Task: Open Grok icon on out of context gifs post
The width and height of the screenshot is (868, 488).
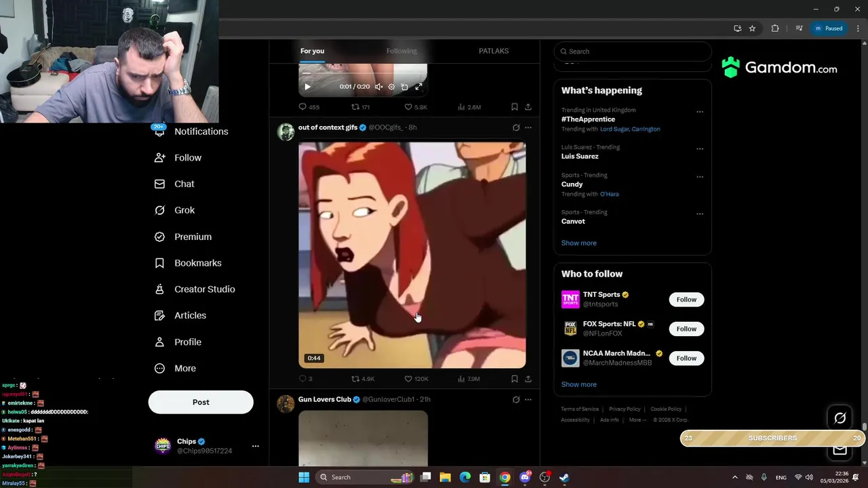Action: coord(516,127)
